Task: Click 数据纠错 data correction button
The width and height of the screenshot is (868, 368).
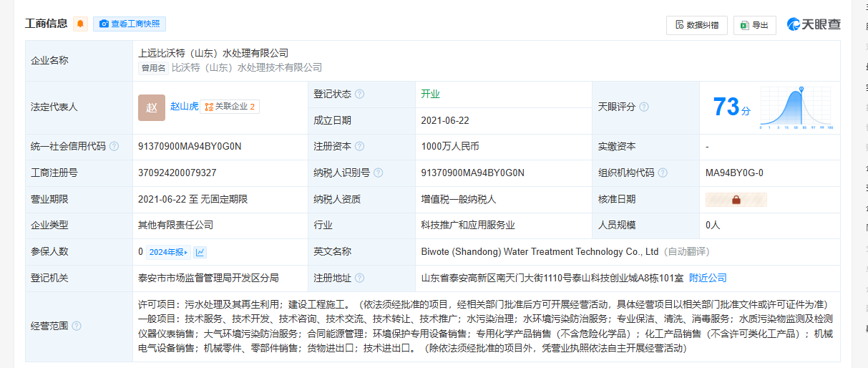Action: click(697, 25)
